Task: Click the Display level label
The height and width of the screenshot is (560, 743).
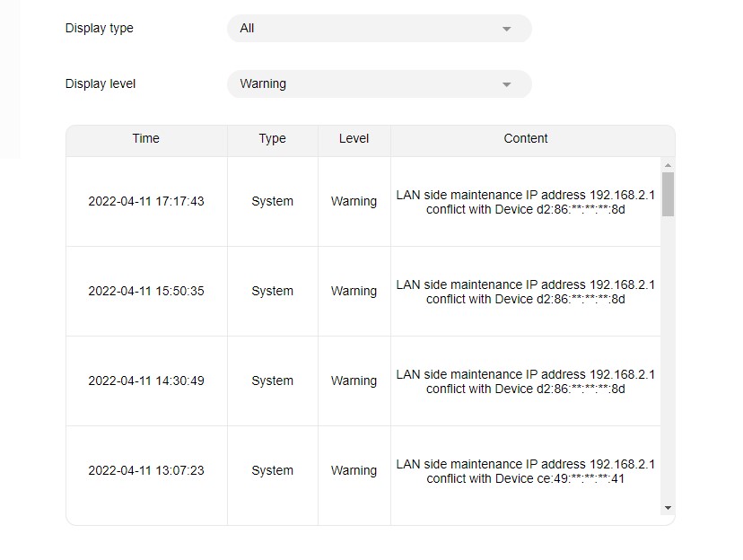Action: pyautogui.click(x=101, y=84)
